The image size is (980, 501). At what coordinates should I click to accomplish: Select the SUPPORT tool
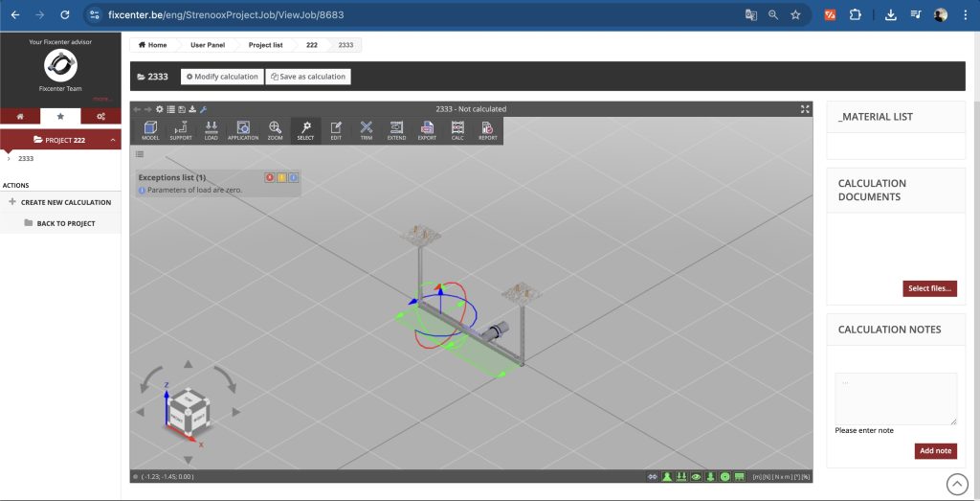pos(181,130)
